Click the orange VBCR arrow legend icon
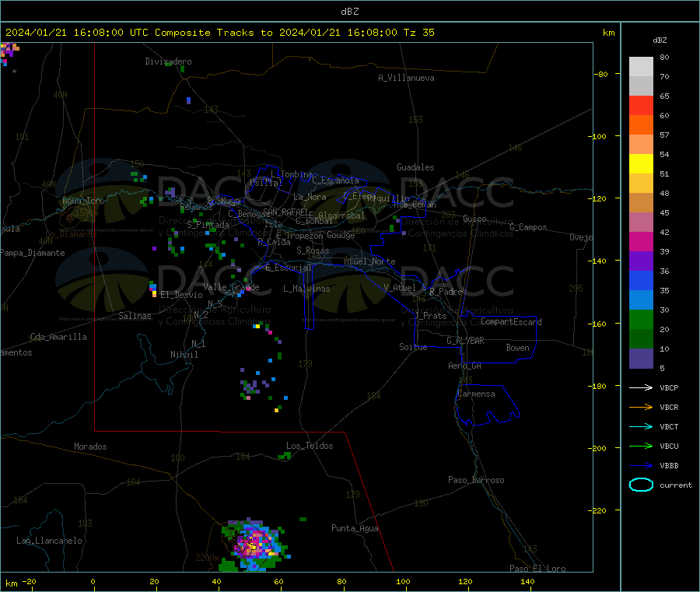The height and width of the screenshot is (592, 700). (641, 407)
